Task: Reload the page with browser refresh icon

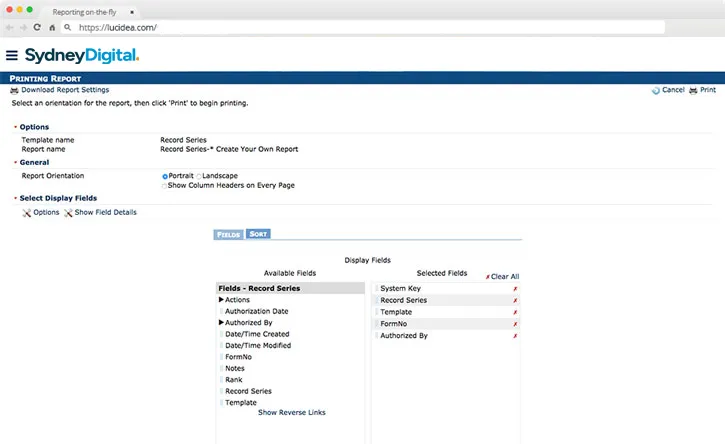Action: coord(37,28)
